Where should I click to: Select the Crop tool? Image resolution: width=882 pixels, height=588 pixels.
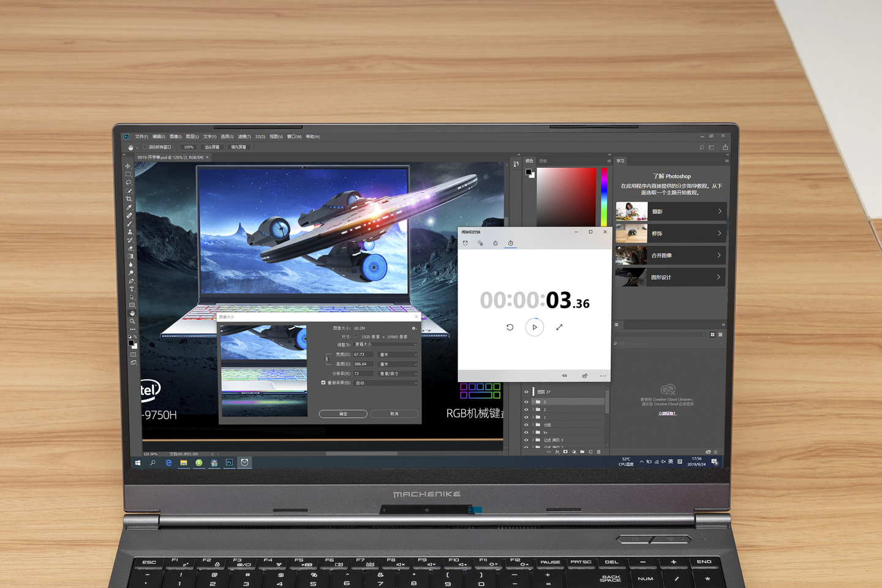click(x=129, y=199)
